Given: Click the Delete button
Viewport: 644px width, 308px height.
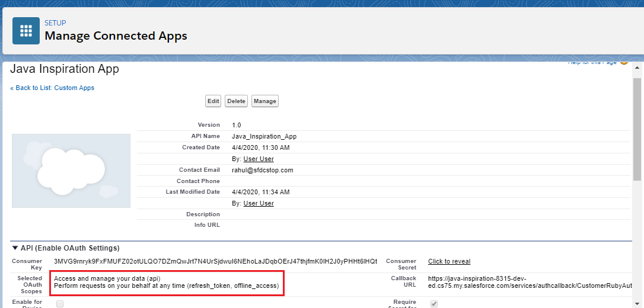Looking at the screenshot, I should coord(236,101).
